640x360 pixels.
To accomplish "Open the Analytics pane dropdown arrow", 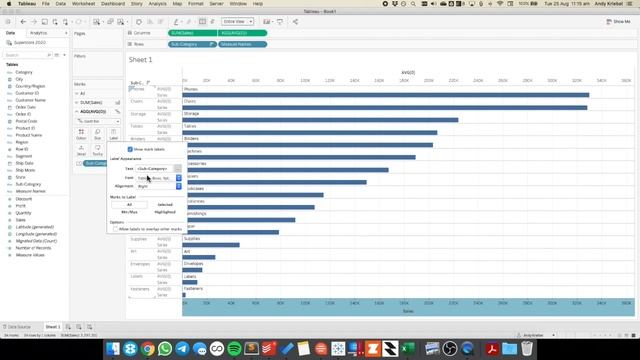I will [66, 33].
